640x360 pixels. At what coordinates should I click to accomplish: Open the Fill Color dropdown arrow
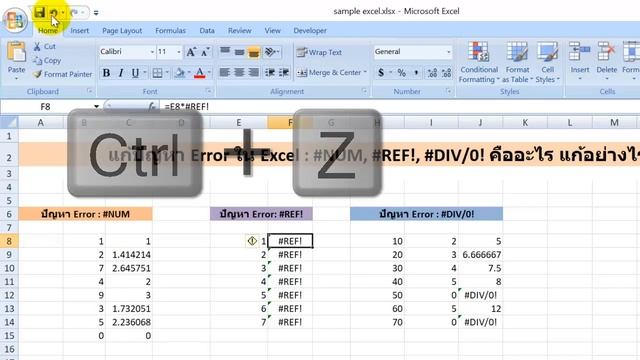click(x=189, y=73)
